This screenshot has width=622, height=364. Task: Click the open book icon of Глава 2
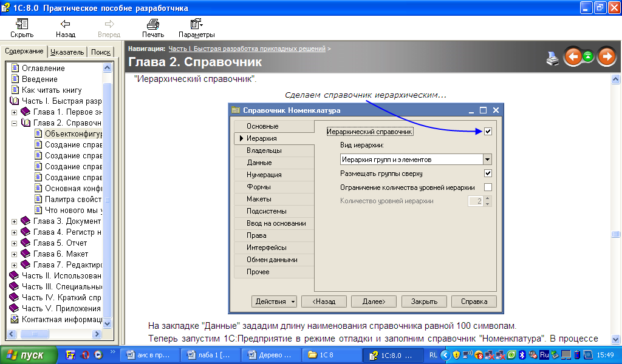click(x=26, y=123)
